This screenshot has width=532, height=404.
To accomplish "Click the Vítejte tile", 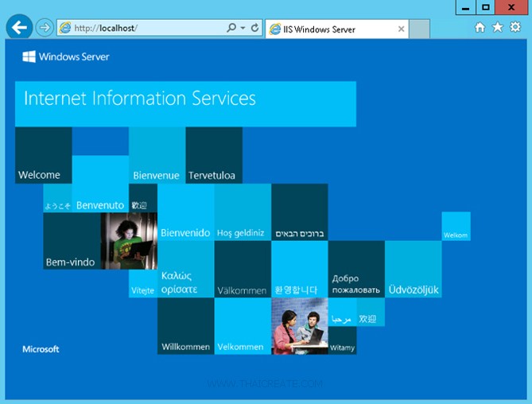I will [x=143, y=284].
